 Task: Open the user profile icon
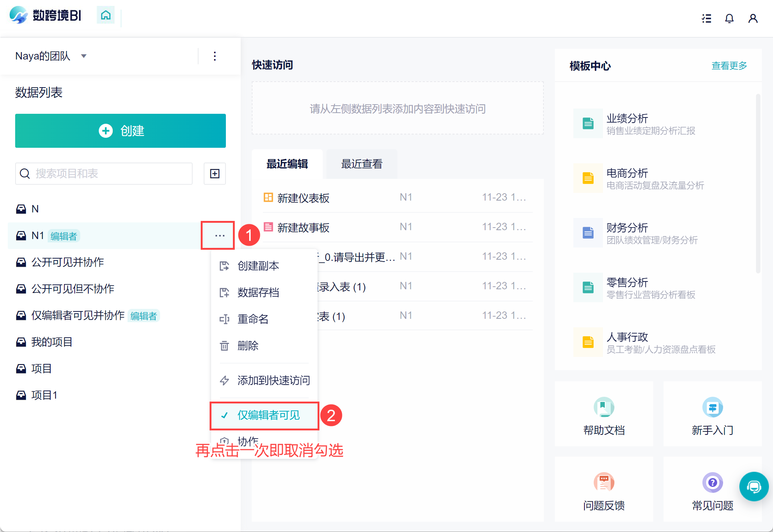pyautogui.click(x=753, y=18)
